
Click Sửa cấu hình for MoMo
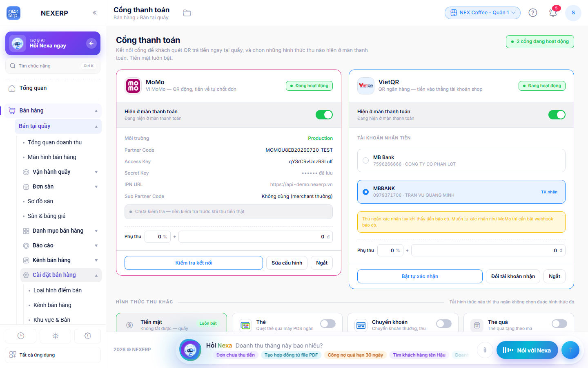point(287,263)
